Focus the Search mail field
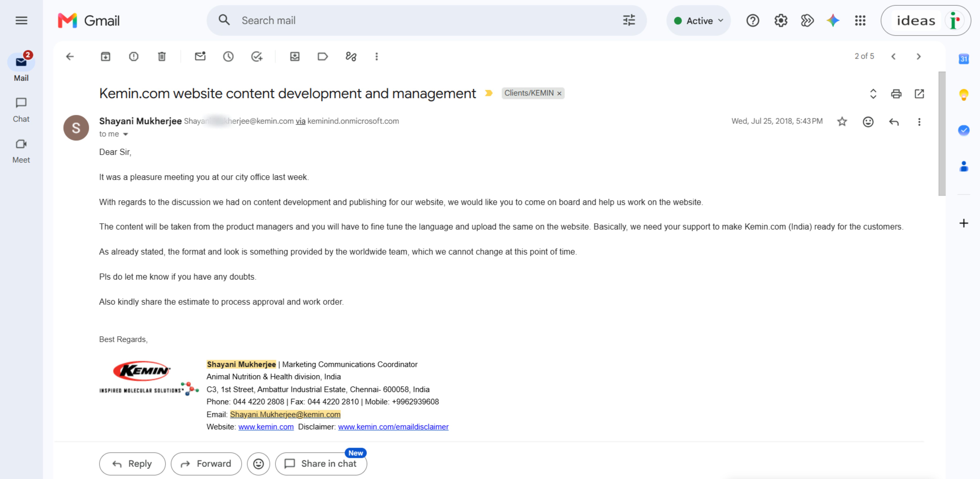This screenshot has height=479, width=980. coord(426,20)
